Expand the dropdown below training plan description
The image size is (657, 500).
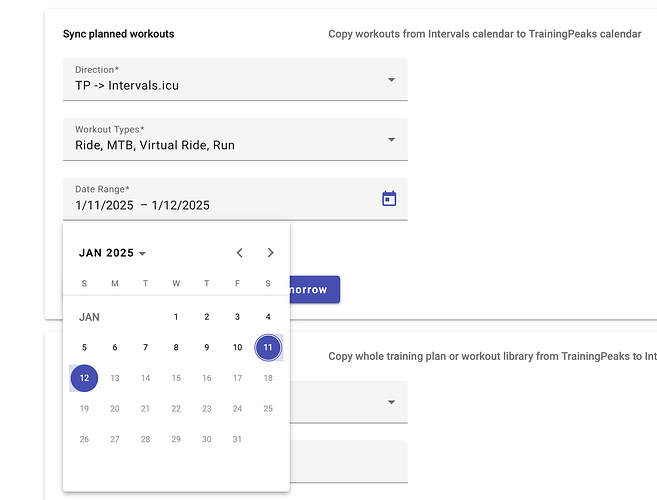(x=349, y=402)
